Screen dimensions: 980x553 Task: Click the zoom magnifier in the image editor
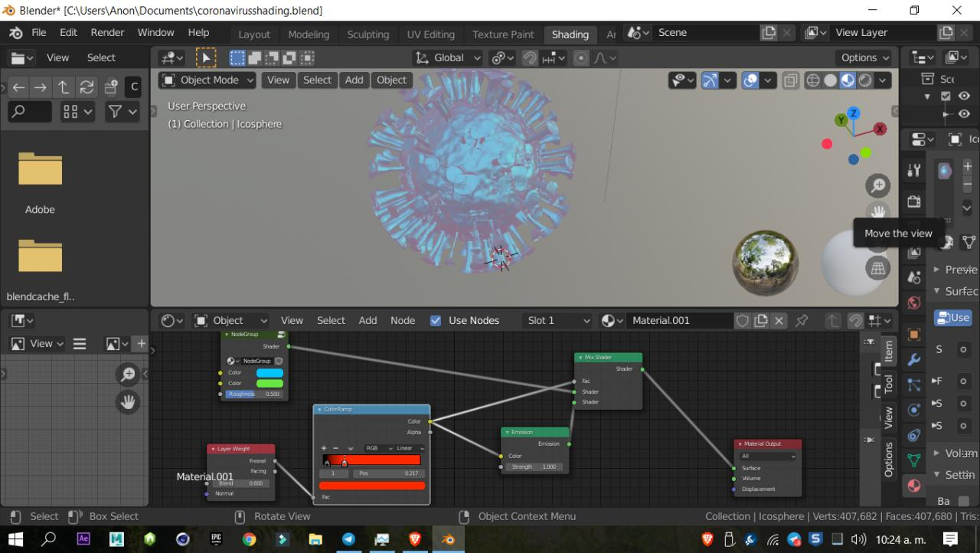tap(128, 375)
